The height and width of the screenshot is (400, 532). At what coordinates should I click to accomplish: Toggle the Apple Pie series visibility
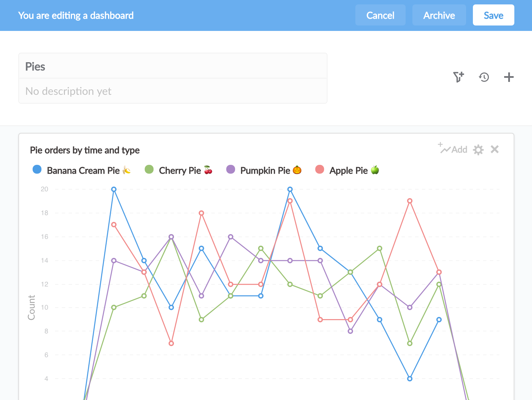click(x=348, y=170)
